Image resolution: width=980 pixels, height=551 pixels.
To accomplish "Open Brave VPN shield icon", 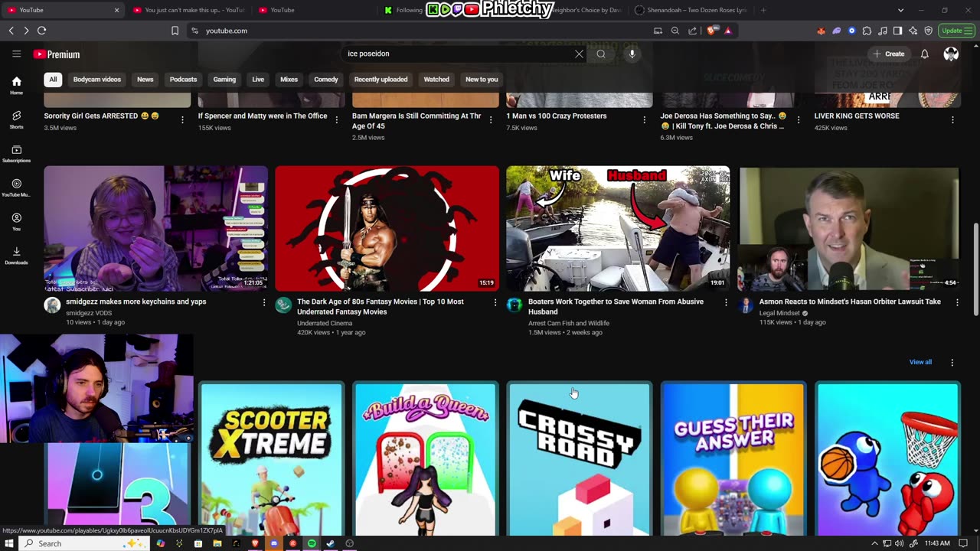I will pyautogui.click(x=929, y=31).
